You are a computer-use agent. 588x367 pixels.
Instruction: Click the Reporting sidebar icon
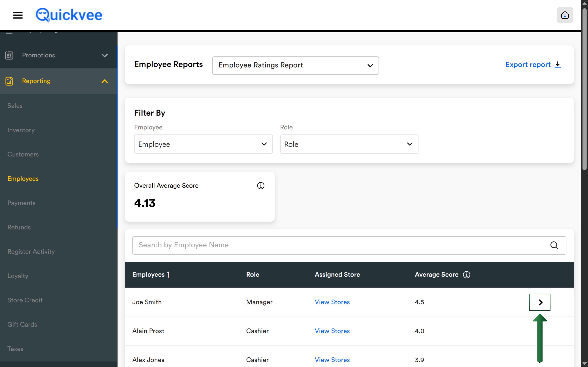(9, 81)
